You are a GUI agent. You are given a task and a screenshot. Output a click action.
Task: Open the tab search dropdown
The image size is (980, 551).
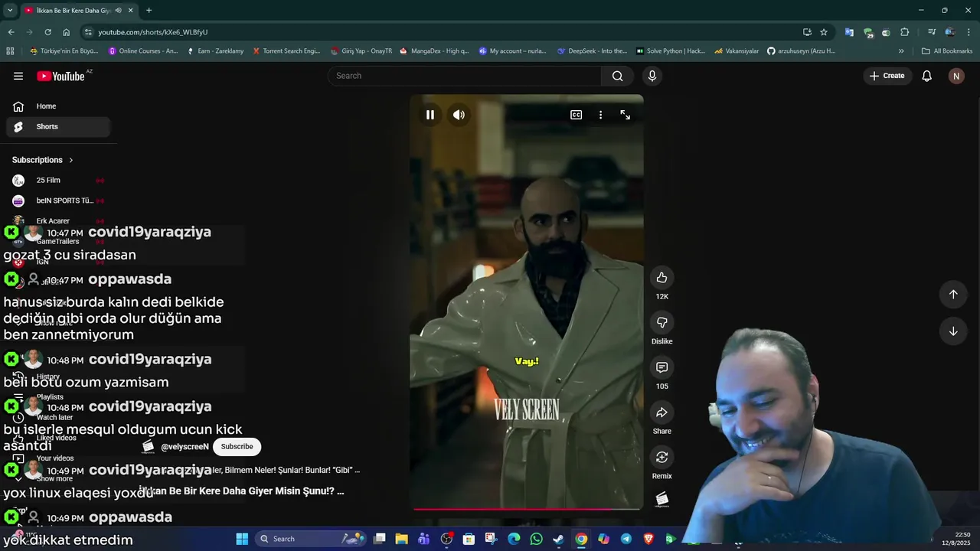pos(10,11)
